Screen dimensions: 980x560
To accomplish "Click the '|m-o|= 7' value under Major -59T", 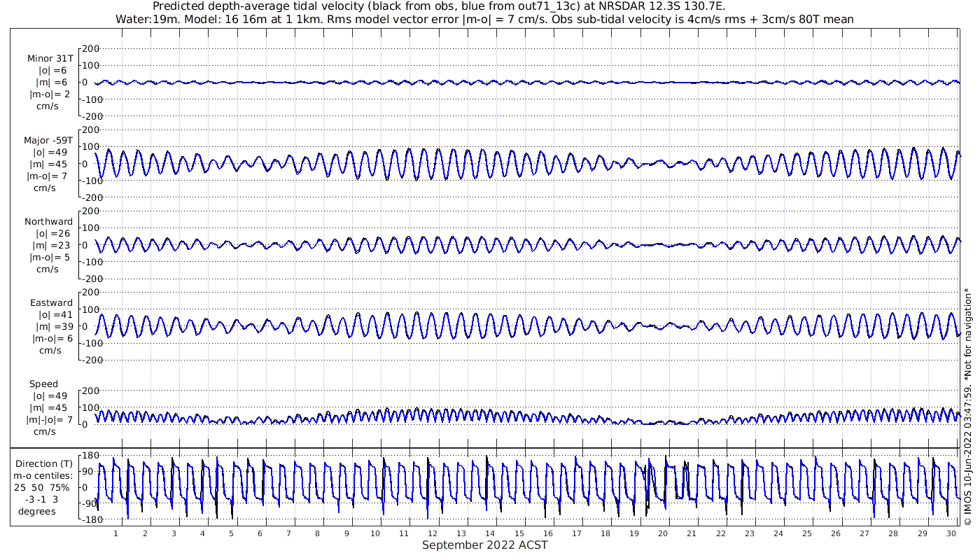I will (48, 176).
